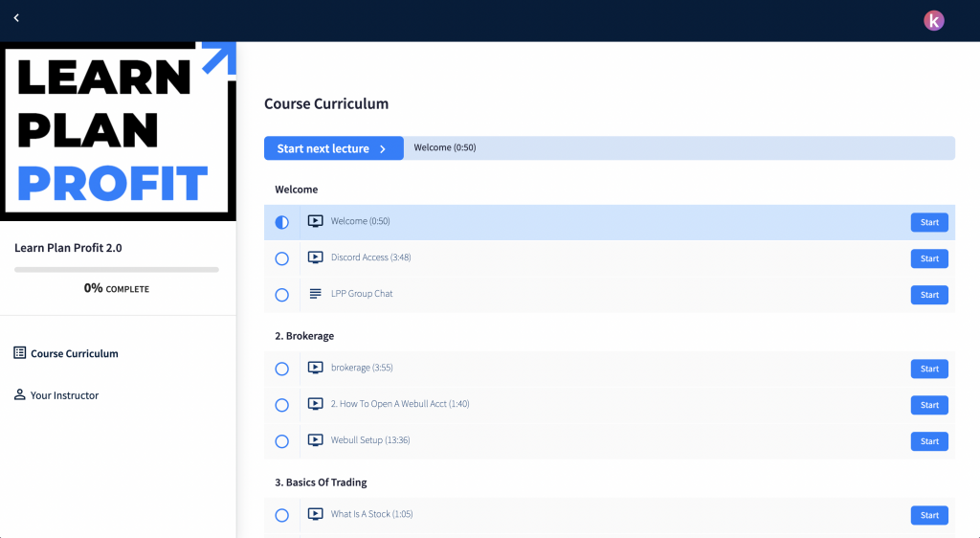Click video icon beside How To Open A Webull Acct
This screenshot has height=538, width=980.
tap(316, 404)
